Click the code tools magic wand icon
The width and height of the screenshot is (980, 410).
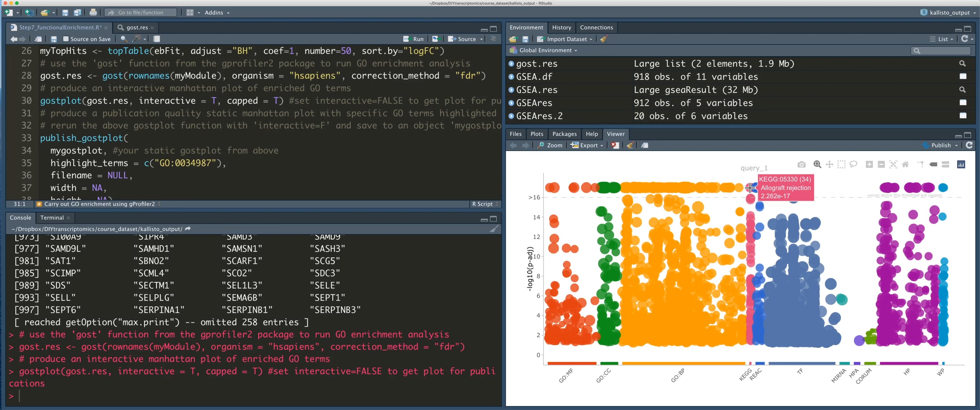point(137,39)
